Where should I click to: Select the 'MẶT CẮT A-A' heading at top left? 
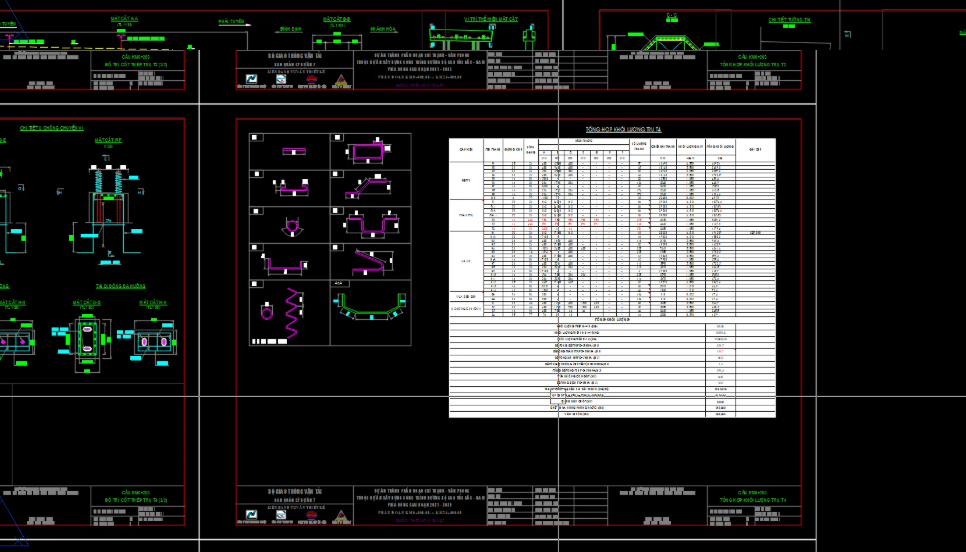point(125,19)
